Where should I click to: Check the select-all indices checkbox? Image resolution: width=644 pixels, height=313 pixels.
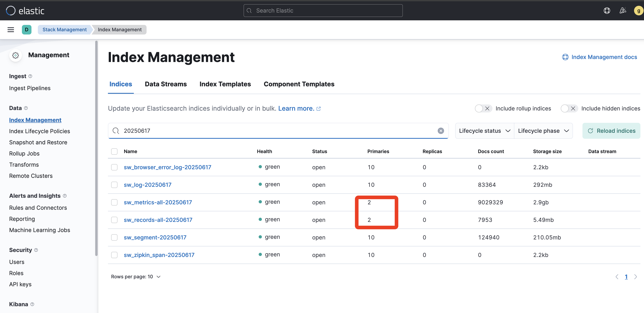(x=114, y=151)
